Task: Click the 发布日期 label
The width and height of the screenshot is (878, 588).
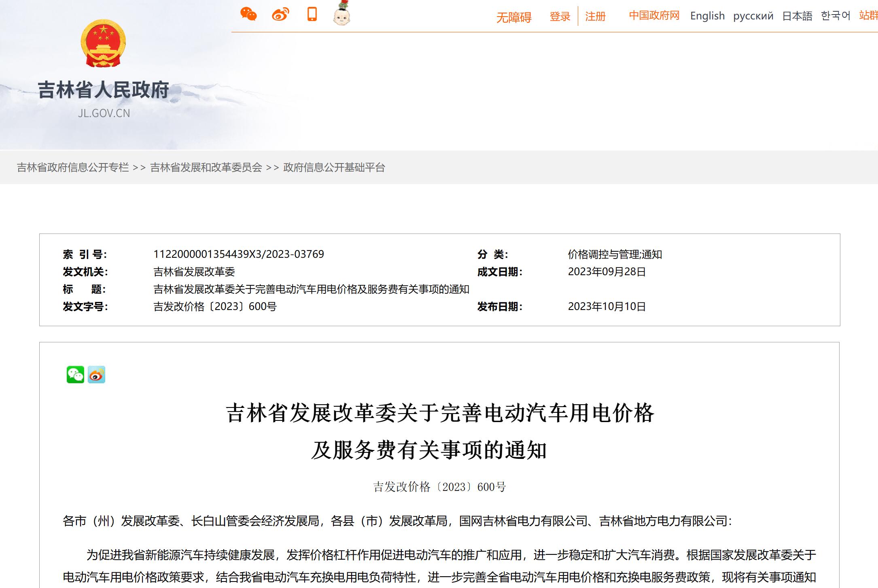Action: point(500,306)
